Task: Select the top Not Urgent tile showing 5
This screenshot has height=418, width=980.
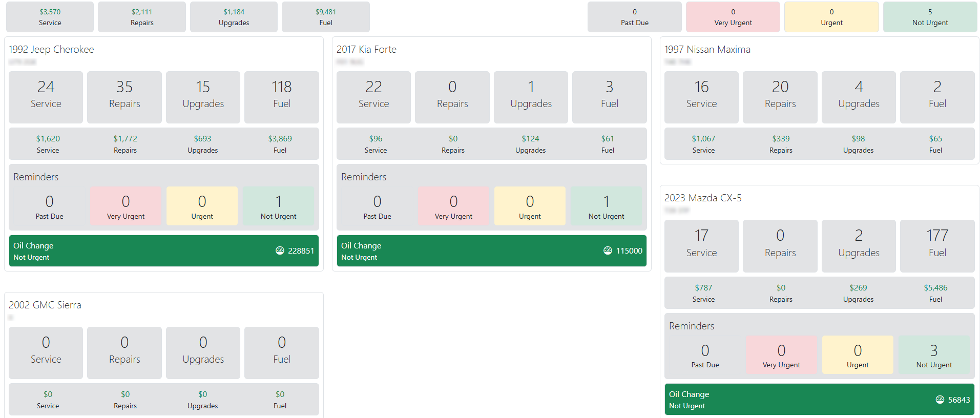Action: (x=930, y=17)
